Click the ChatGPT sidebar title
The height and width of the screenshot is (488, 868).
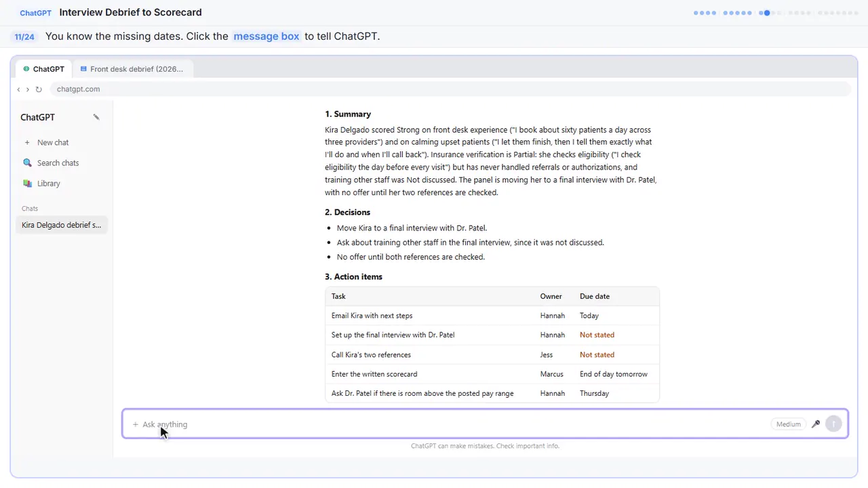point(37,117)
